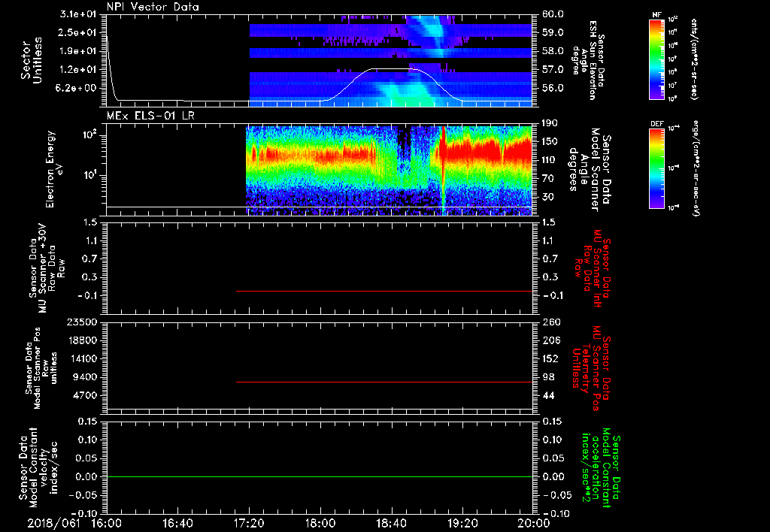770x532 pixels.
Task: Click the "190" scanner angle tick
Action: (x=550, y=123)
